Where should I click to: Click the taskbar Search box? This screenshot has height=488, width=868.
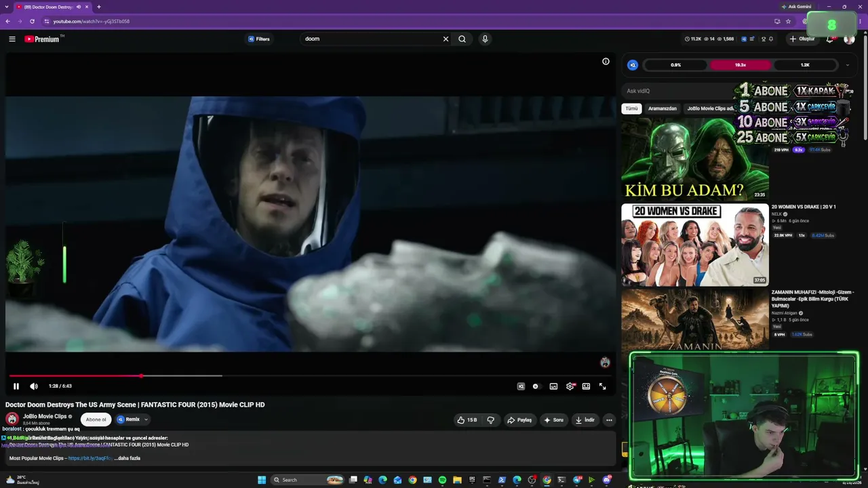308,480
